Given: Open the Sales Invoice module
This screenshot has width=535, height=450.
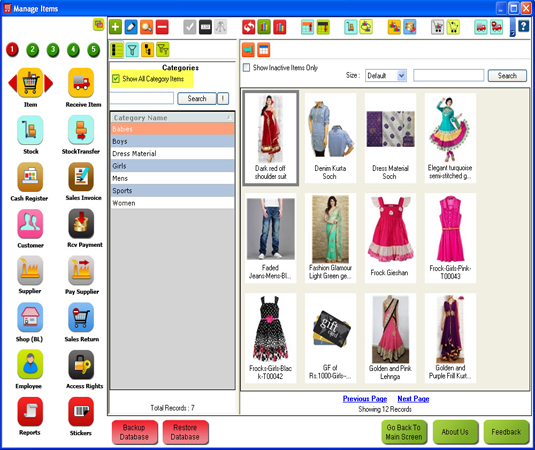Looking at the screenshot, I should (81, 177).
